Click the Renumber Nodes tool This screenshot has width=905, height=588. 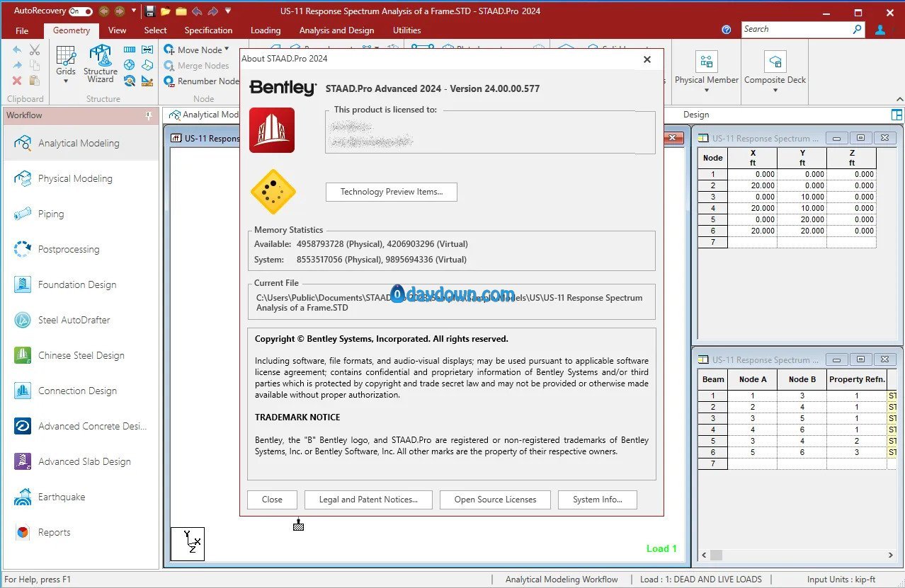coord(202,81)
